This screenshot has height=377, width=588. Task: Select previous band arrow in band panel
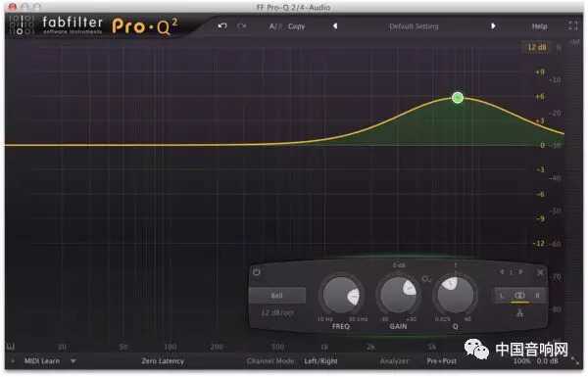click(503, 271)
